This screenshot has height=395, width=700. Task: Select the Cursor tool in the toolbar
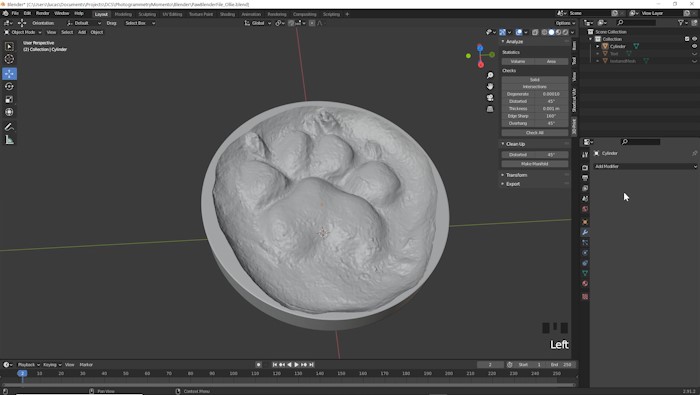point(9,59)
